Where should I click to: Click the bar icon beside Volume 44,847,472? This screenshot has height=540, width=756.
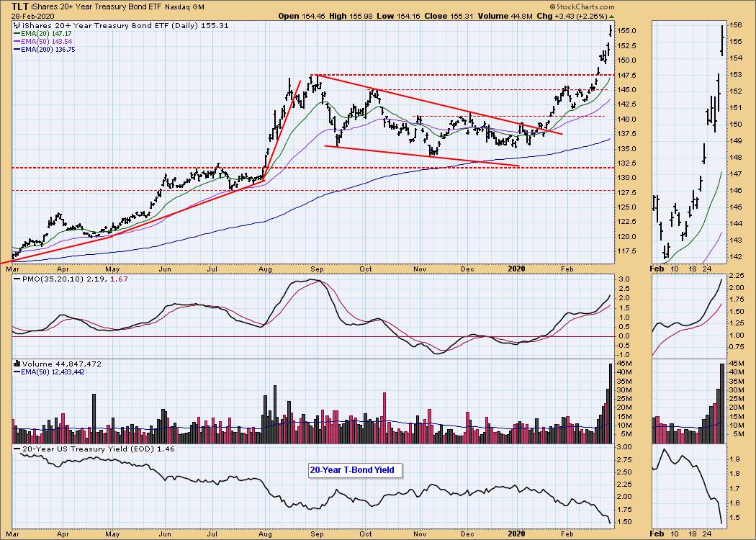[17, 364]
